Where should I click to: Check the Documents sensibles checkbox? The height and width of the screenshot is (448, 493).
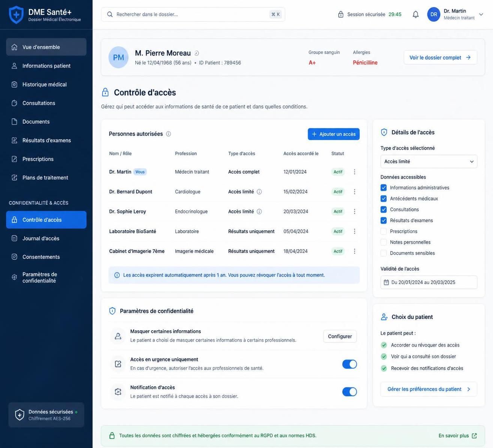point(384,253)
